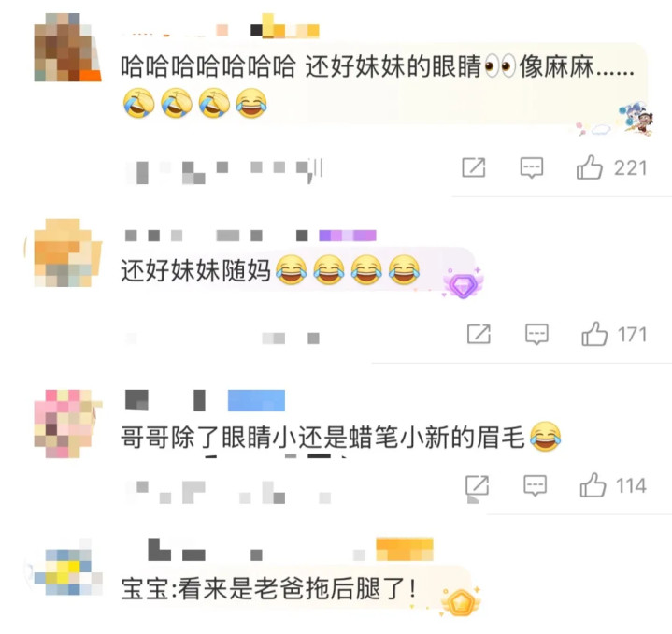672x634 pixels.
Task: Tap the purple diamond badge icon
Action: [x=464, y=283]
